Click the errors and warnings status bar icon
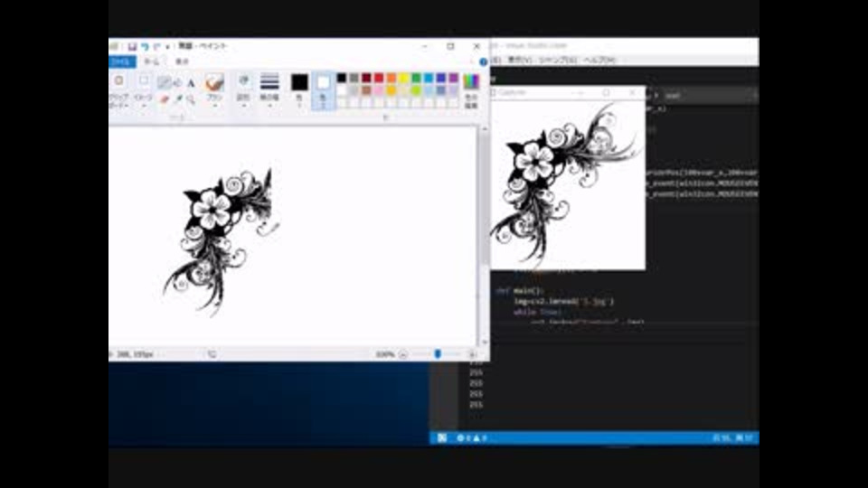Image resolution: width=868 pixels, height=488 pixels. (472, 438)
